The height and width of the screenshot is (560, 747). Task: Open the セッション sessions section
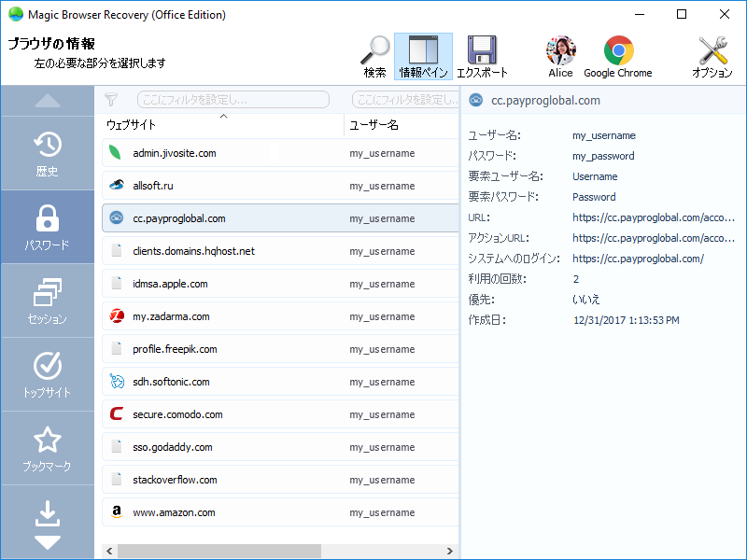48,301
